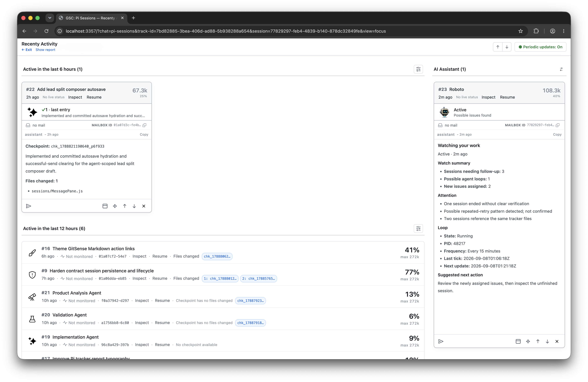
Task: Open checkpoint chip 2: chk_17885765 for session #9
Action: [258, 279]
